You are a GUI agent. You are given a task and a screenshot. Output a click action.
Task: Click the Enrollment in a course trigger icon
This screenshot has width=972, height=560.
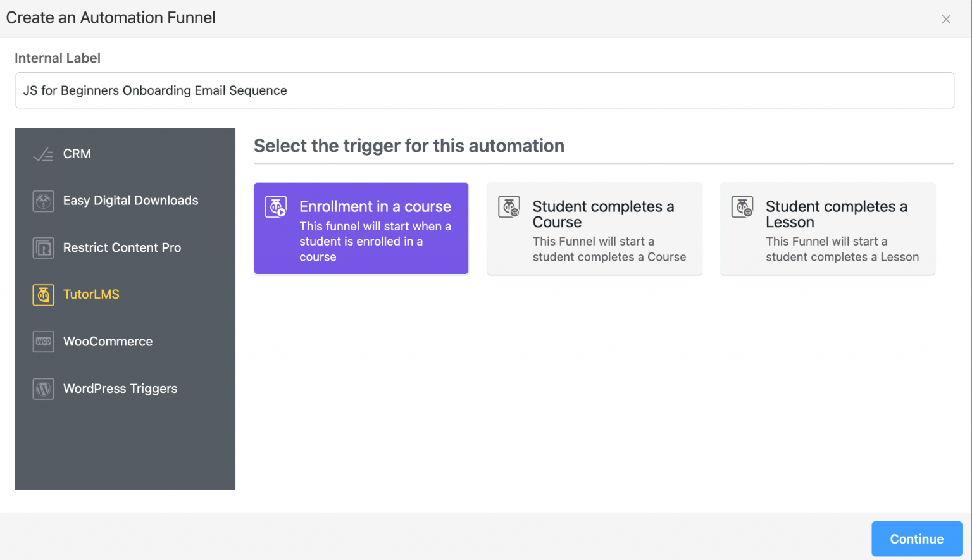[x=277, y=206]
